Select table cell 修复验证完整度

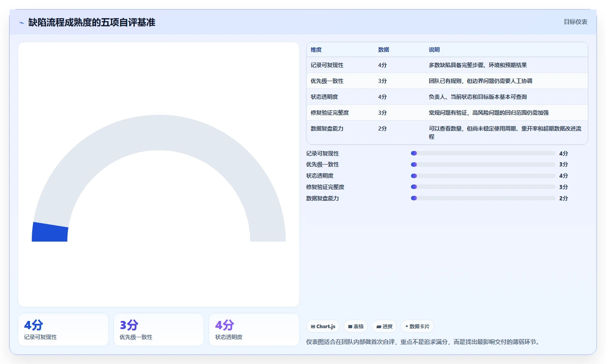(330, 113)
